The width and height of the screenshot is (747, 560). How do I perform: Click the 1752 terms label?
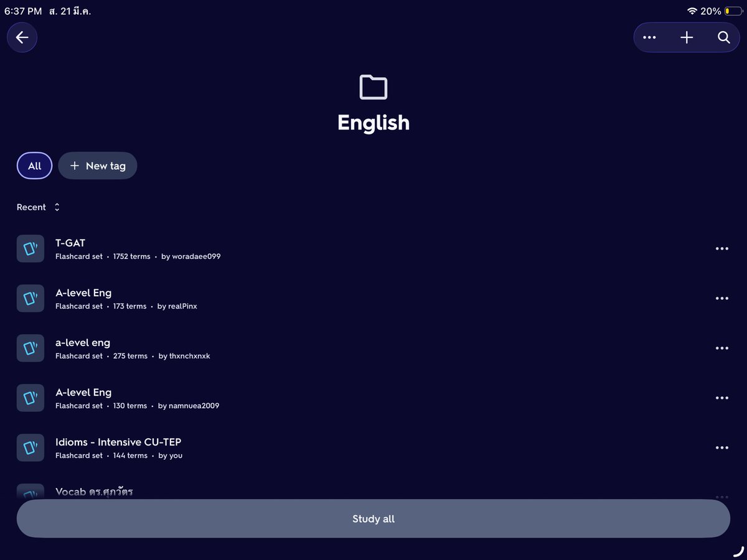point(132,256)
